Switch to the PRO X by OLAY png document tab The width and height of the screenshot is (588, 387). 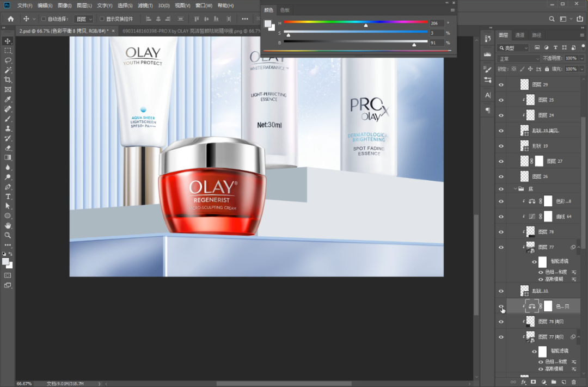pyautogui.click(x=191, y=31)
